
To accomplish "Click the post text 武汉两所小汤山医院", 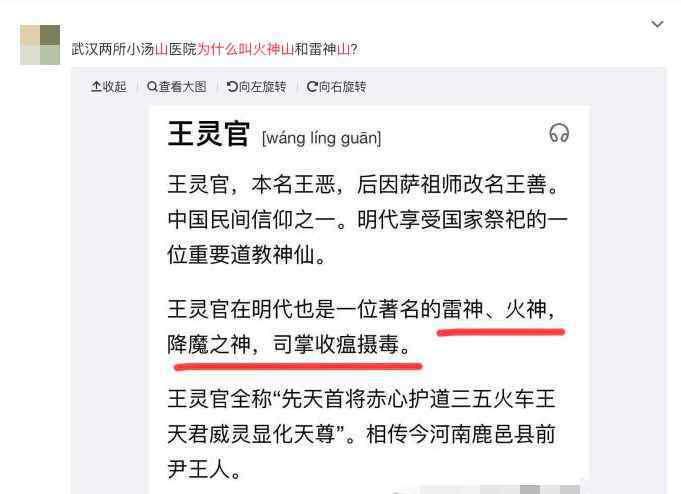I will pos(134,49).
